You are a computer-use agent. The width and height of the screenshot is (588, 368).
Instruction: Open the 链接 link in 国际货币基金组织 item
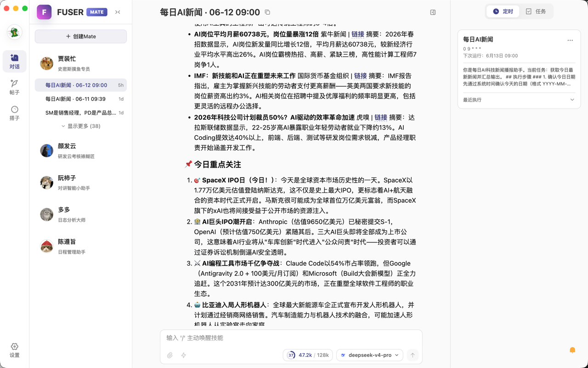click(x=361, y=76)
